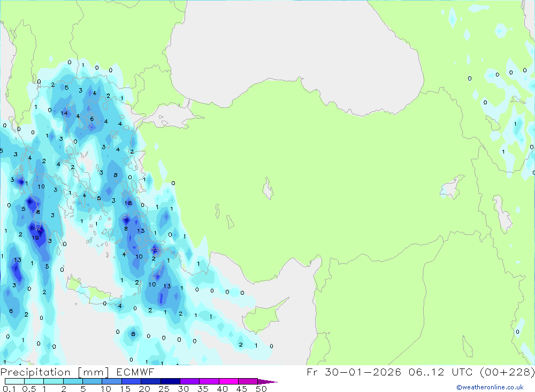Click the '30' legend scale label
Screen dimensions: 535x392
coord(183,389)
